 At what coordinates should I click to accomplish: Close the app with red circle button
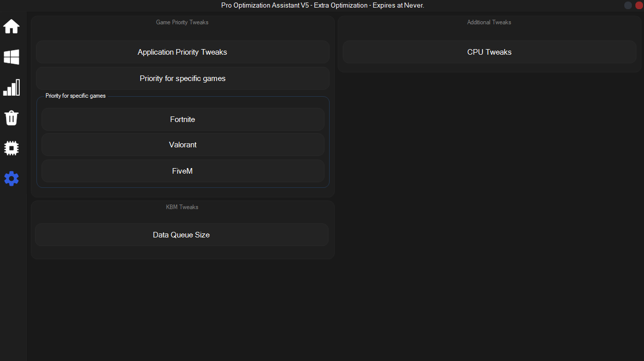[x=639, y=5]
